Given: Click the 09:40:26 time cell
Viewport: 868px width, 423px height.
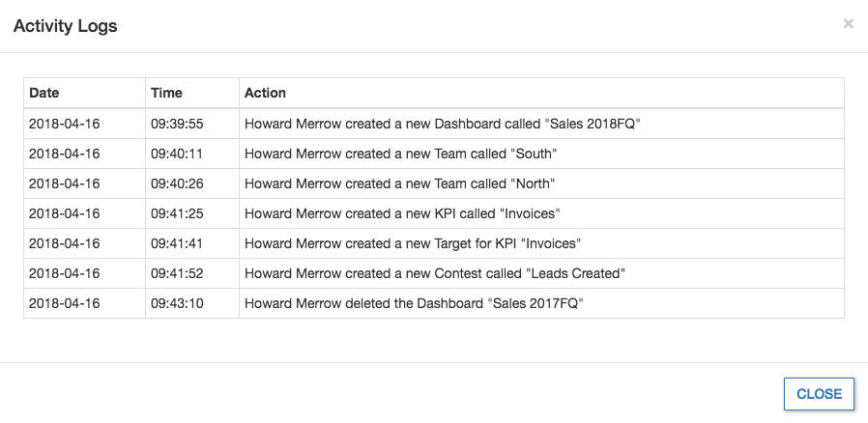Looking at the screenshot, I should (176, 183).
